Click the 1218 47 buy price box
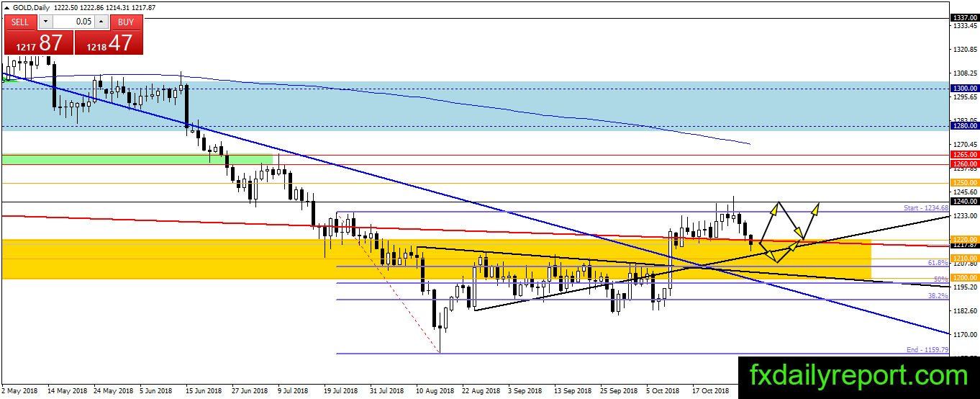 pos(109,42)
